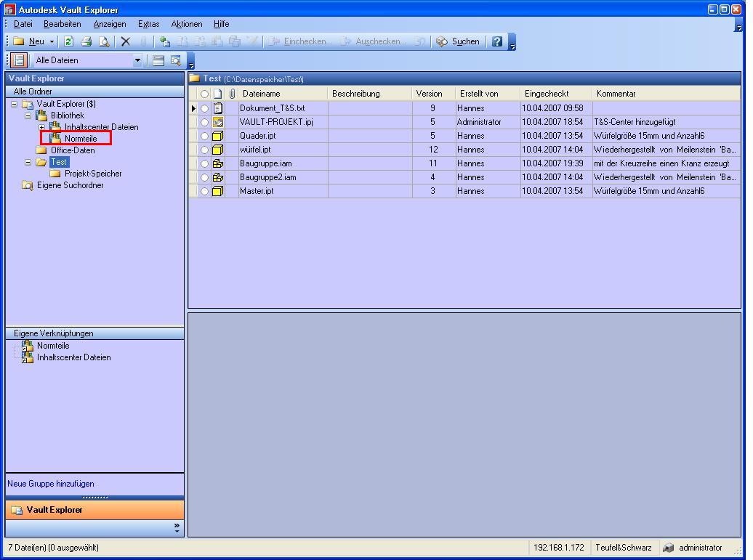Open the Neu button dropdown arrow

[x=52, y=41]
